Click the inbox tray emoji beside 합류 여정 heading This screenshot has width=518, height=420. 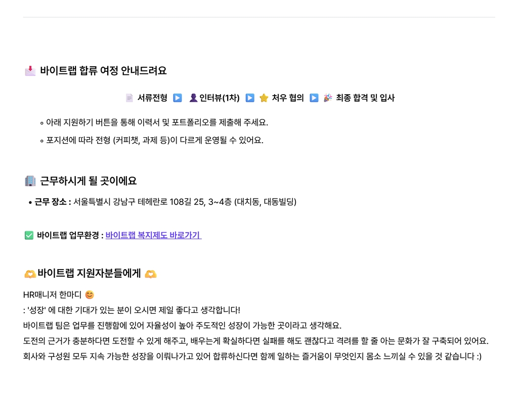click(x=30, y=71)
